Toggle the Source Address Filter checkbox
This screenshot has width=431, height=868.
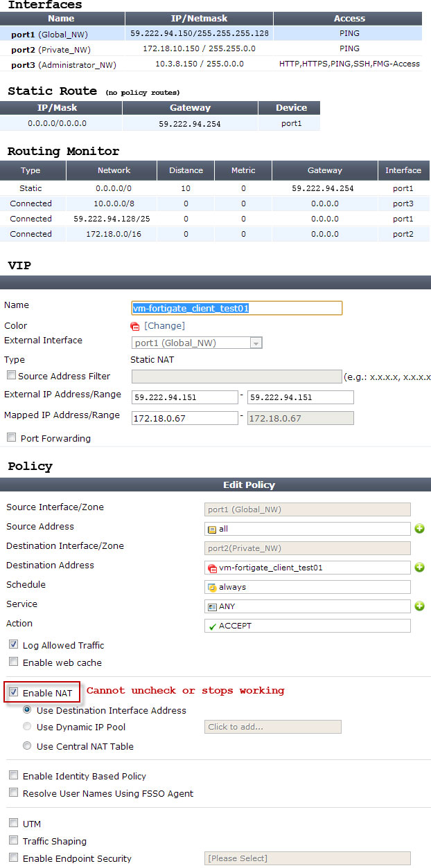point(11,375)
